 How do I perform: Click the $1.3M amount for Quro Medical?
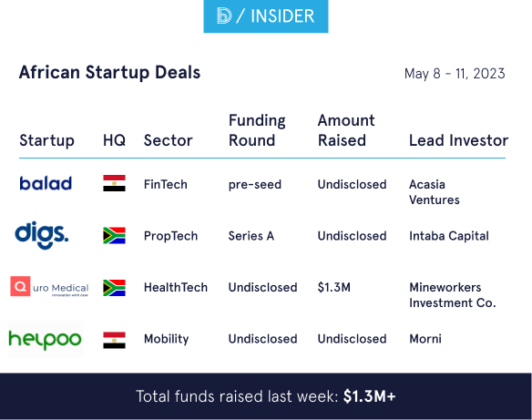pos(333,287)
